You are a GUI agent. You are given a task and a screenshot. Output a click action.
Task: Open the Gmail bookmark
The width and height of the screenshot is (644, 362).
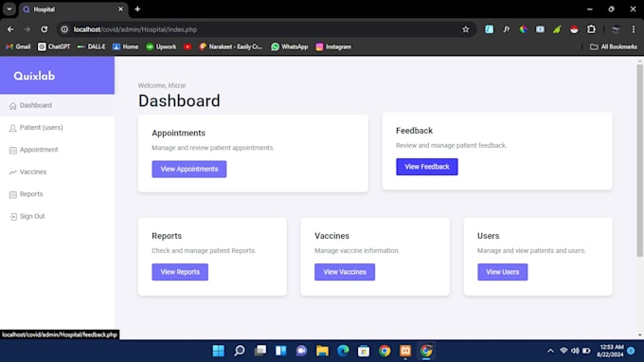(x=18, y=46)
